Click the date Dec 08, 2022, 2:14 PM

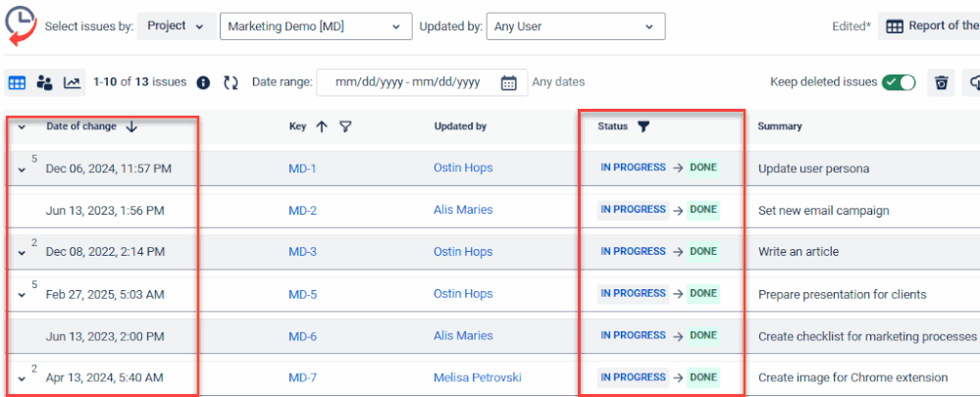[106, 252]
